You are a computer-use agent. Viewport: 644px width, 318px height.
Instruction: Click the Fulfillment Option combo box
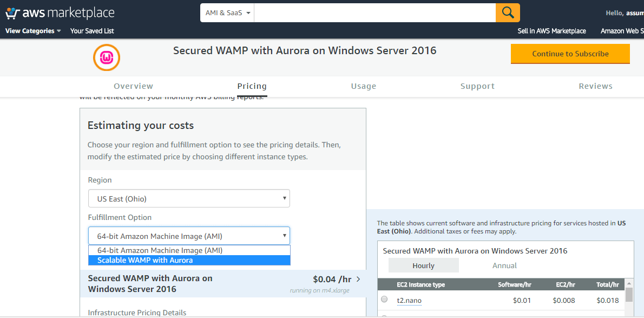click(x=189, y=236)
